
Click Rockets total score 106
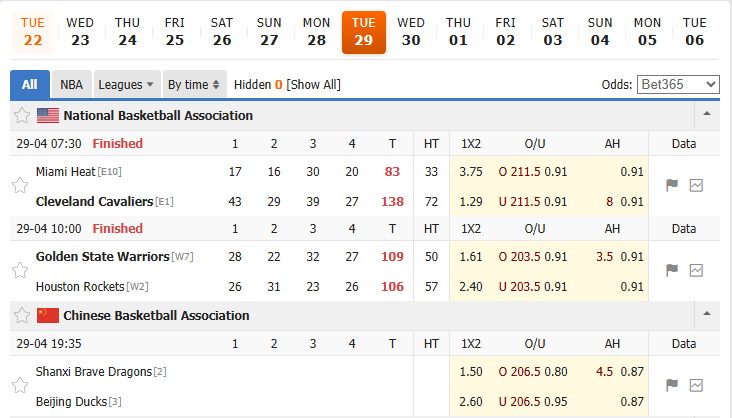tap(392, 287)
